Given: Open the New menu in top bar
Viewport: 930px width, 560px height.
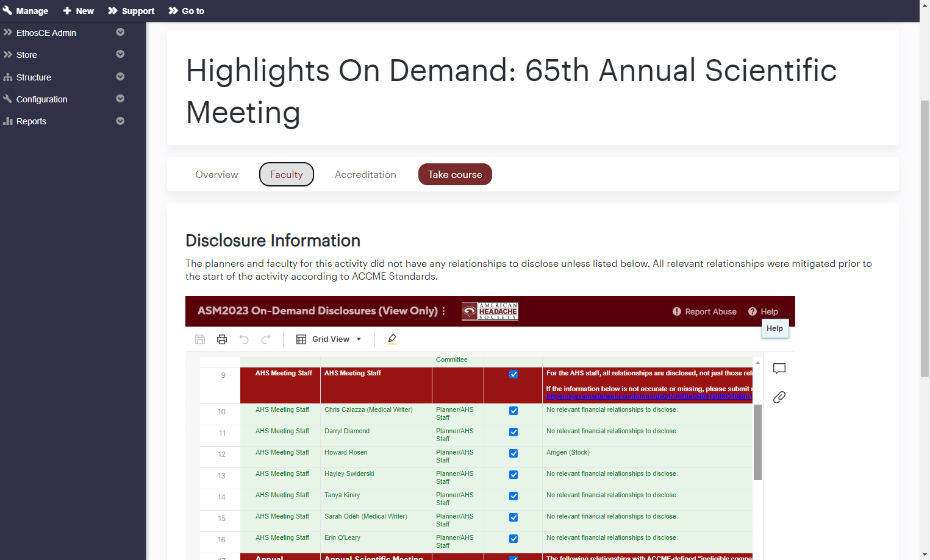Looking at the screenshot, I should [x=78, y=11].
